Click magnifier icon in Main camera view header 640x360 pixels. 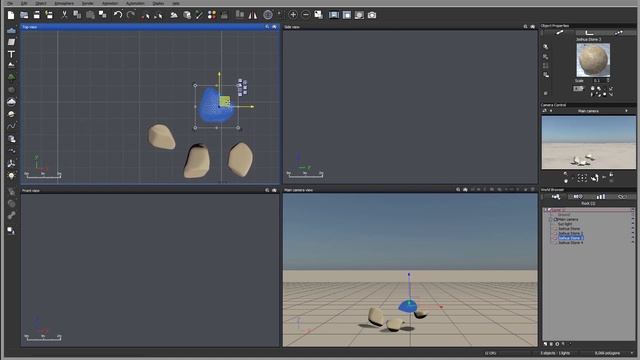click(458, 190)
